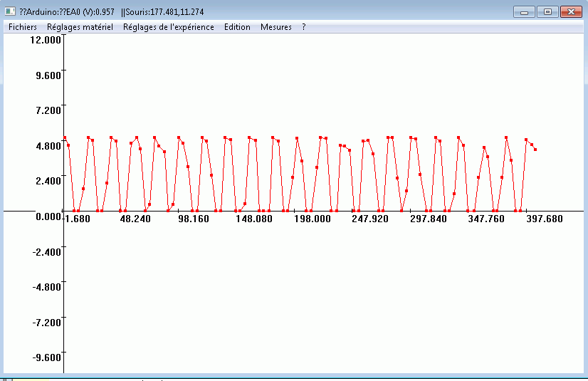The height and width of the screenshot is (381, 588).
Task: Click the -7.200 y-axis label
Action: [x=47, y=323]
